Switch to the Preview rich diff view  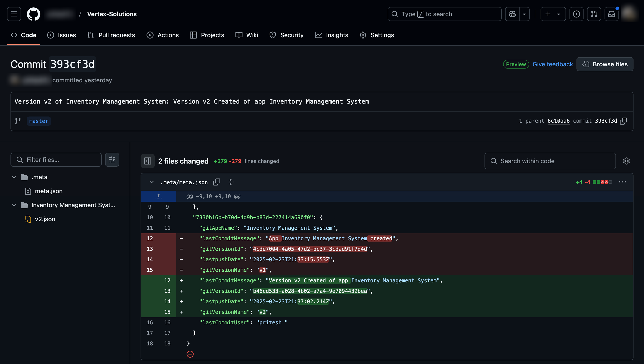pos(516,64)
